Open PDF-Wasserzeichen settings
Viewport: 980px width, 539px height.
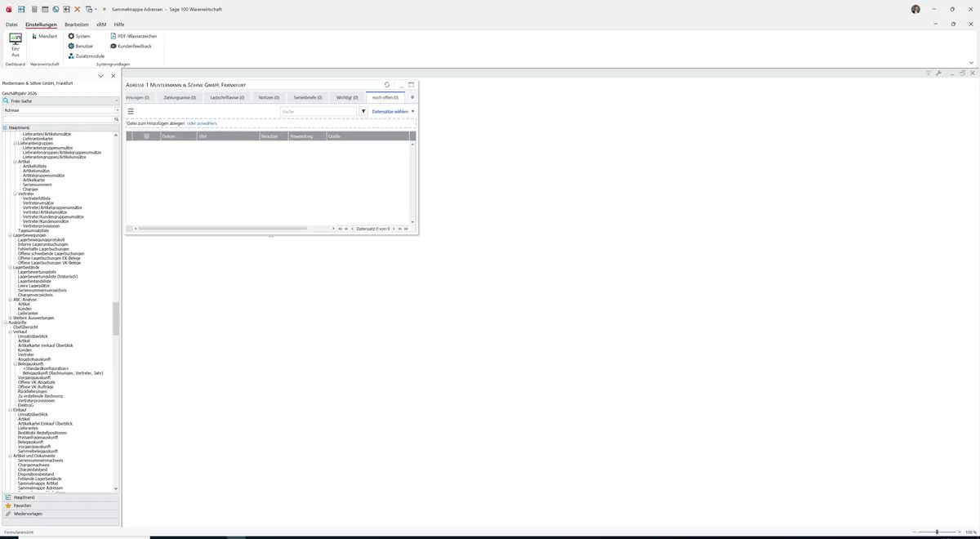(134, 37)
